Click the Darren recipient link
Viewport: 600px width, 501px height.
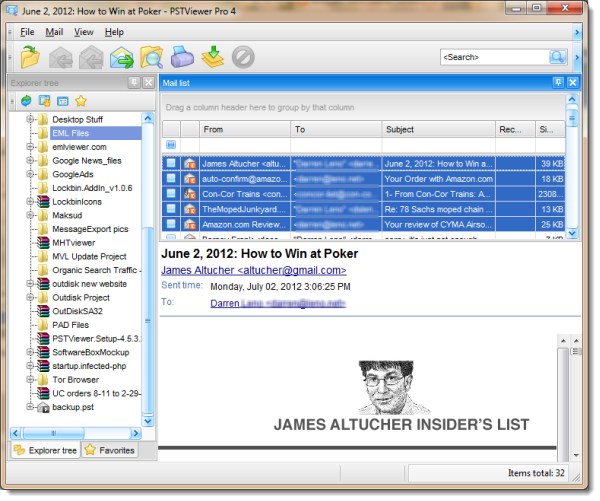click(x=278, y=304)
